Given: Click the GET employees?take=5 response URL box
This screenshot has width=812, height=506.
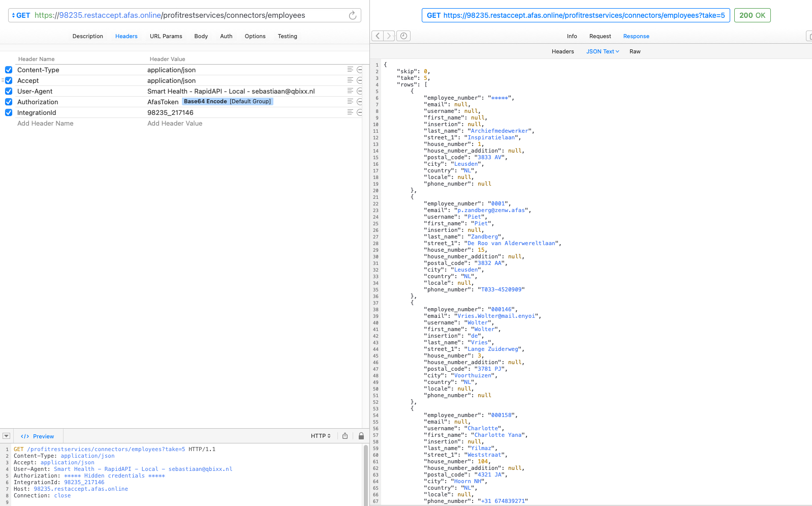Looking at the screenshot, I should [576, 15].
